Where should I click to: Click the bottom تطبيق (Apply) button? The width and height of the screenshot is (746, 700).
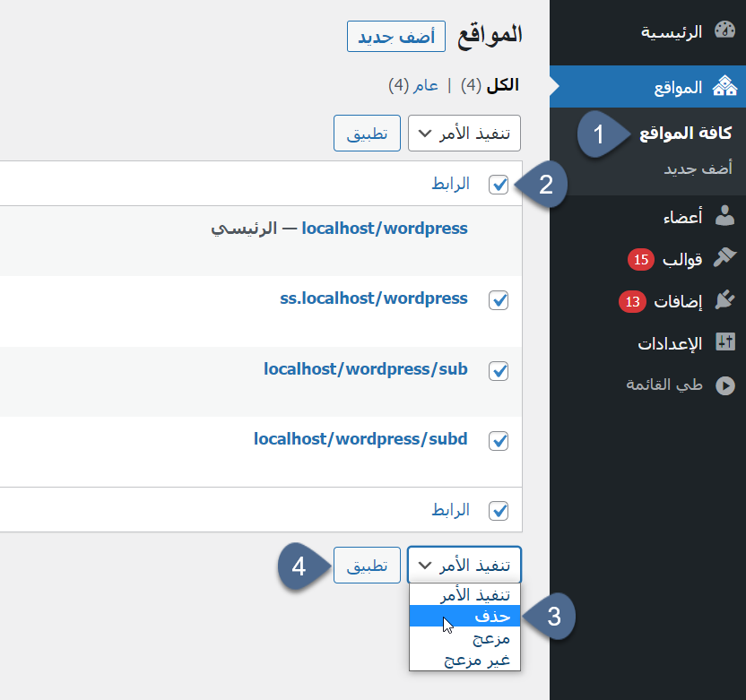(x=367, y=566)
